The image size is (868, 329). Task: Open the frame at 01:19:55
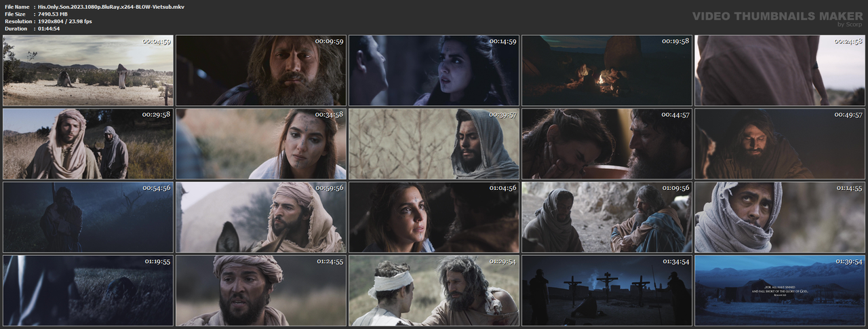[x=88, y=290]
